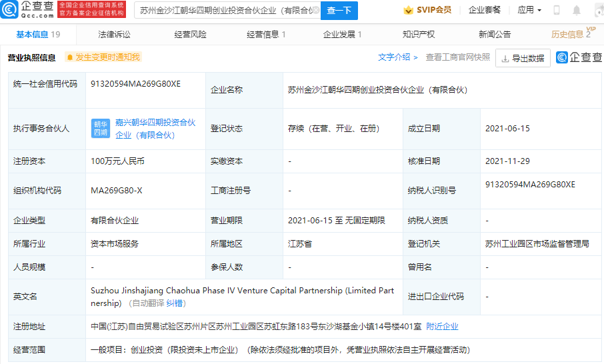Viewport: 604px width, 364px height.
Task: Switch to the 企业发展 tab
Action: click(343, 34)
